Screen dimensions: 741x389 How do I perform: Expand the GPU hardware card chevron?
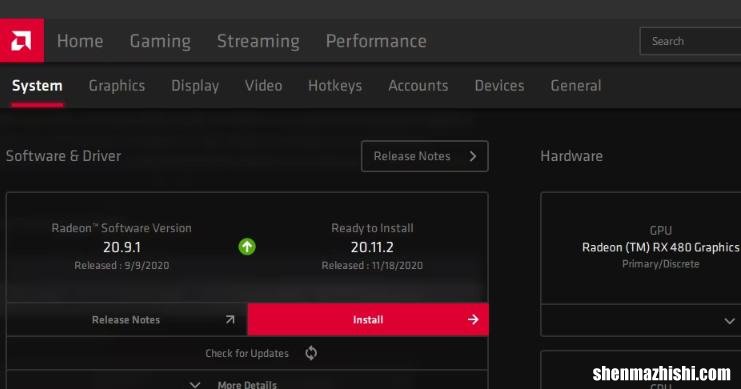click(x=729, y=321)
